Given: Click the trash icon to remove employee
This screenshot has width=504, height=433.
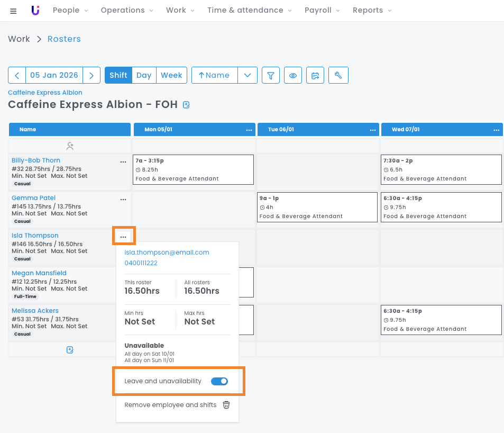Looking at the screenshot, I should point(226,405).
